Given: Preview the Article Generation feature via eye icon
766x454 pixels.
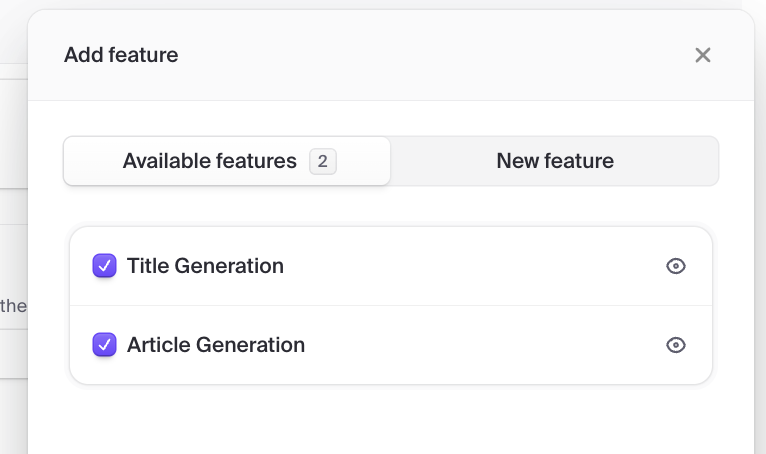Looking at the screenshot, I should coord(676,345).
